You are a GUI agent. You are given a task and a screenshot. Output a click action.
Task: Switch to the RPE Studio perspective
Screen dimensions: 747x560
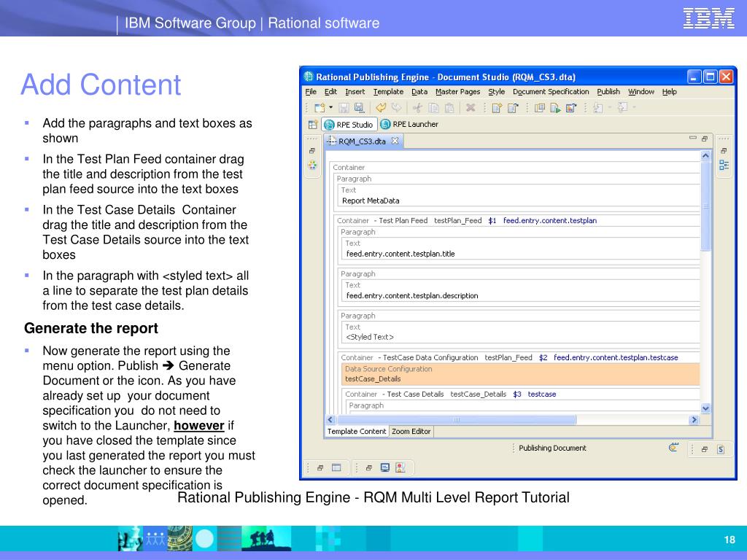pyautogui.click(x=349, y=124)
